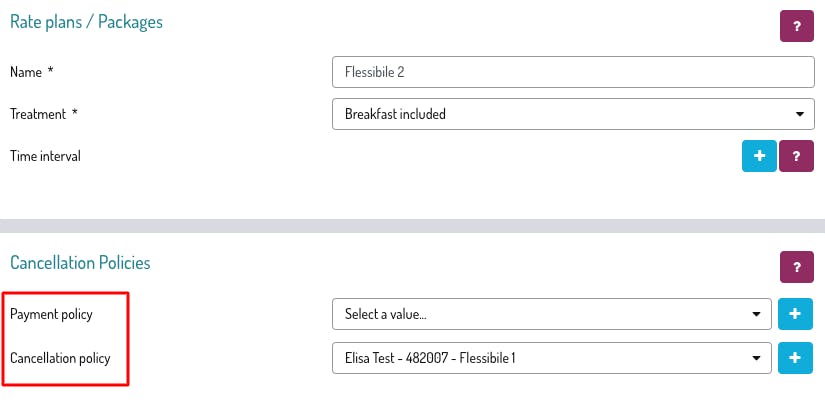This screenshot has height=406, width=825.
Task: Click the 'Cancellation policy' label
Action: (60, 359)
